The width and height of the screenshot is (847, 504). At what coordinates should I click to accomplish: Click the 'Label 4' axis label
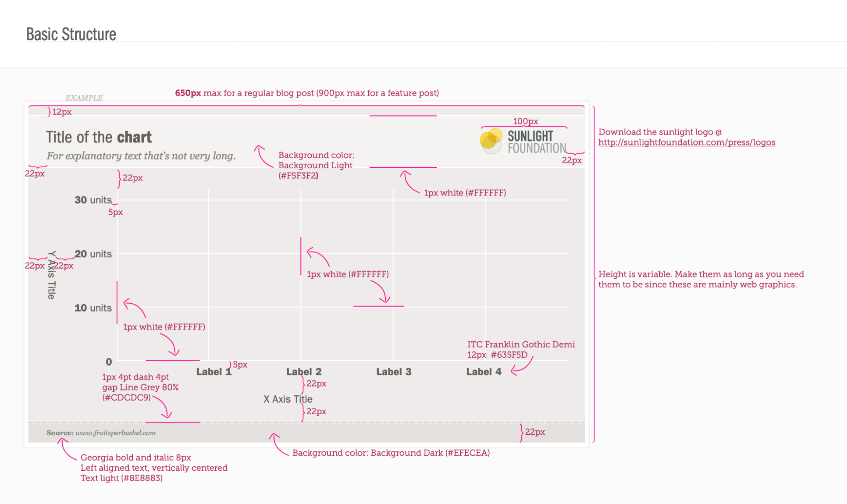point(484,372)
